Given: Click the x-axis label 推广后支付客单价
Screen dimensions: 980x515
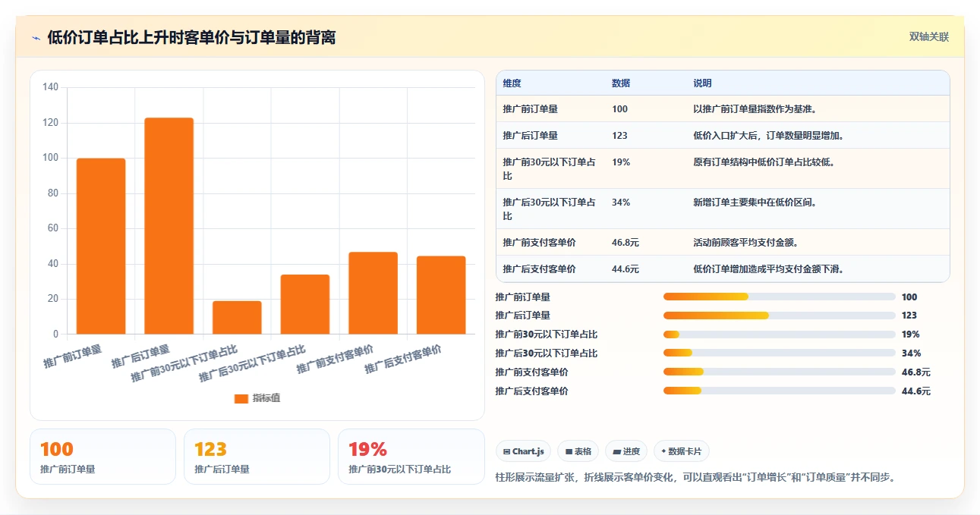Looking at the screenshot, I should [403, 358].
